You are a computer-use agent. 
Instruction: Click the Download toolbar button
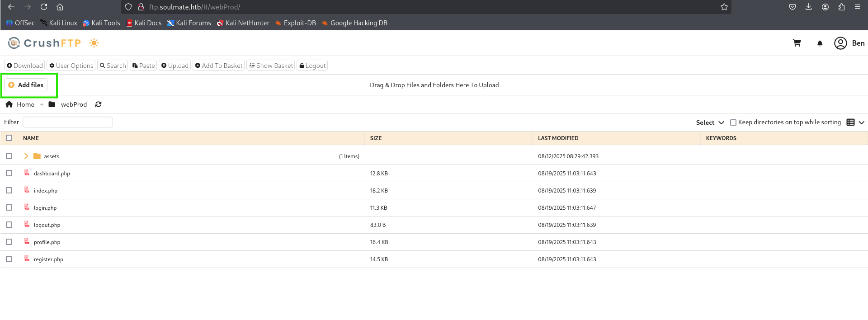[x=25, y=66]
